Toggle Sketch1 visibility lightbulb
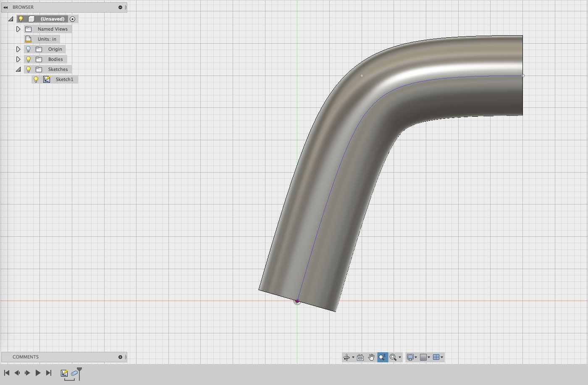Image resolution: width=588 pixels, height=385 pixels. [36, 79]
